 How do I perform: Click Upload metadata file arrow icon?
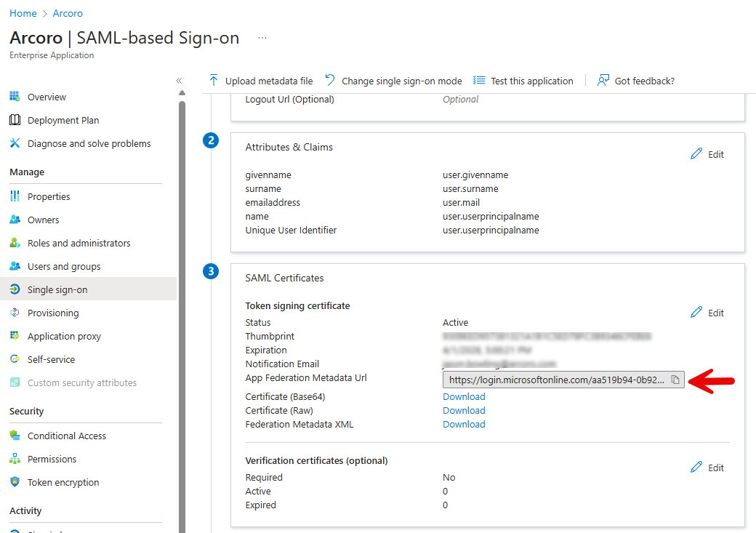point(214,80)
